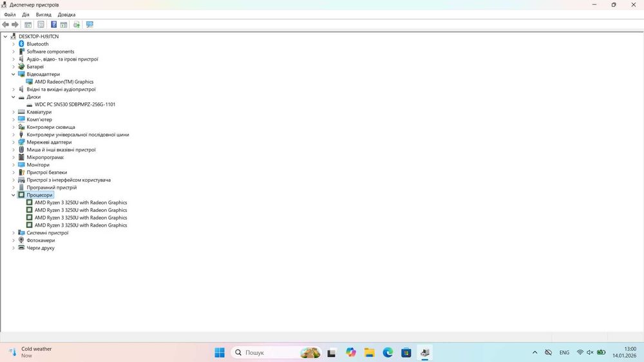Open the Вигляд menu
Image resolution: width=644 pixels, height=362 pixels.
pos(44,15)
